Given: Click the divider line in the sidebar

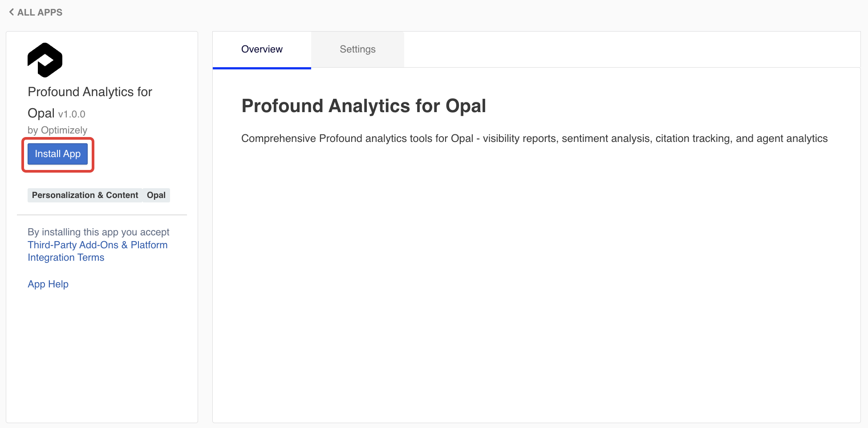Looking at the screenshot, I should pyautogui.click(x=102, y=215).
